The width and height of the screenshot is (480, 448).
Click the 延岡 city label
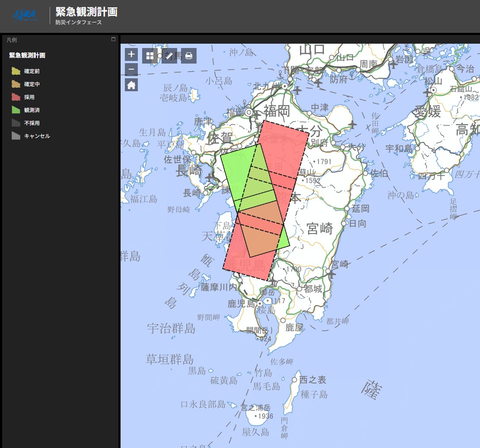[x=361, y=209]
